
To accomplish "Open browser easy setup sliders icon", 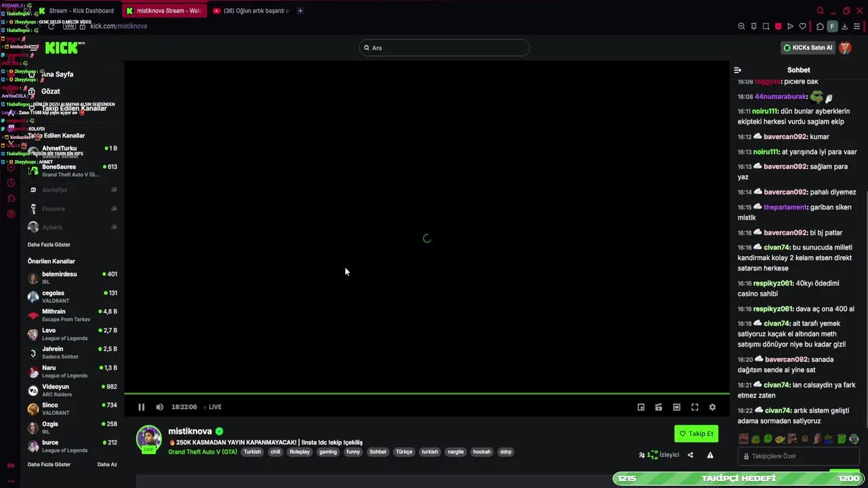I will [x=857, y=26].
